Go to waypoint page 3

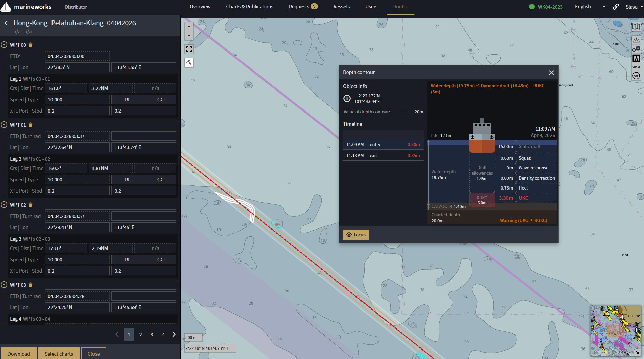tap(152, 335)
